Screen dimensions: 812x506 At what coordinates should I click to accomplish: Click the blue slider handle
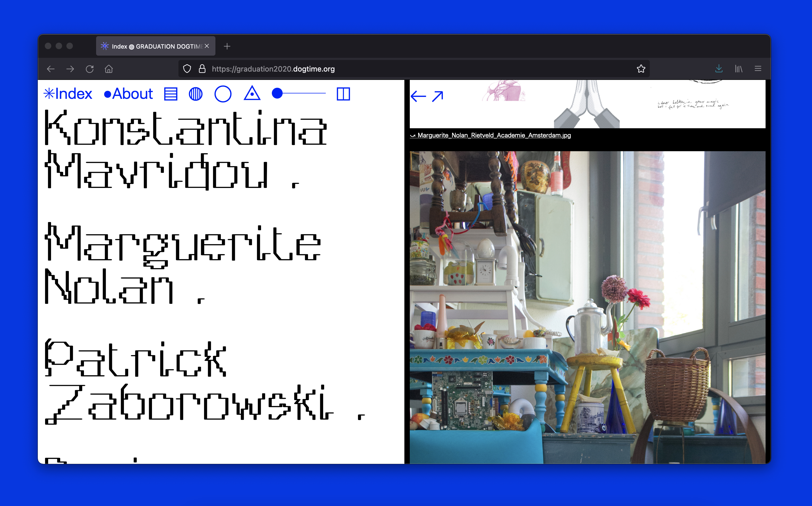pos(277,93)
